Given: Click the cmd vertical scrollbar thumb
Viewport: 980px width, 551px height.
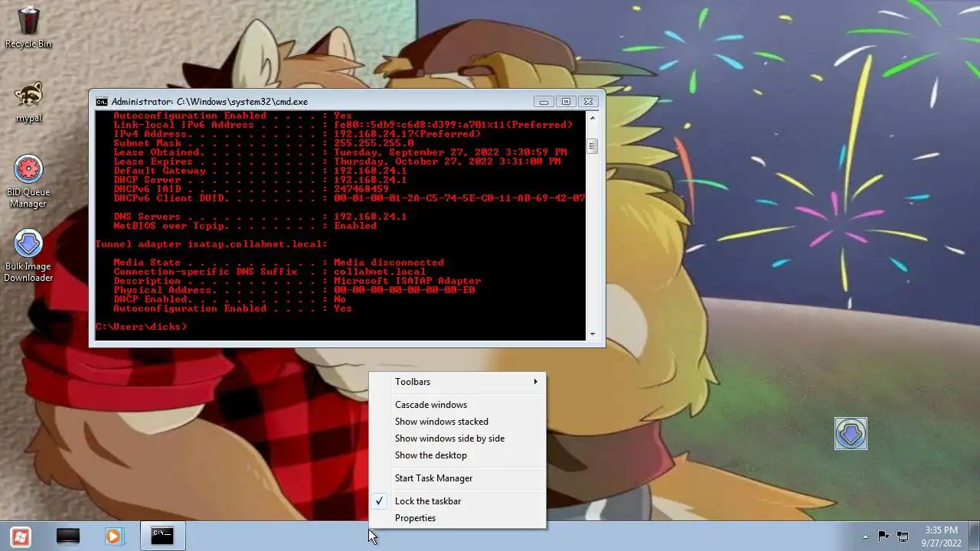Looking at the screenshot, I should 592,146.
